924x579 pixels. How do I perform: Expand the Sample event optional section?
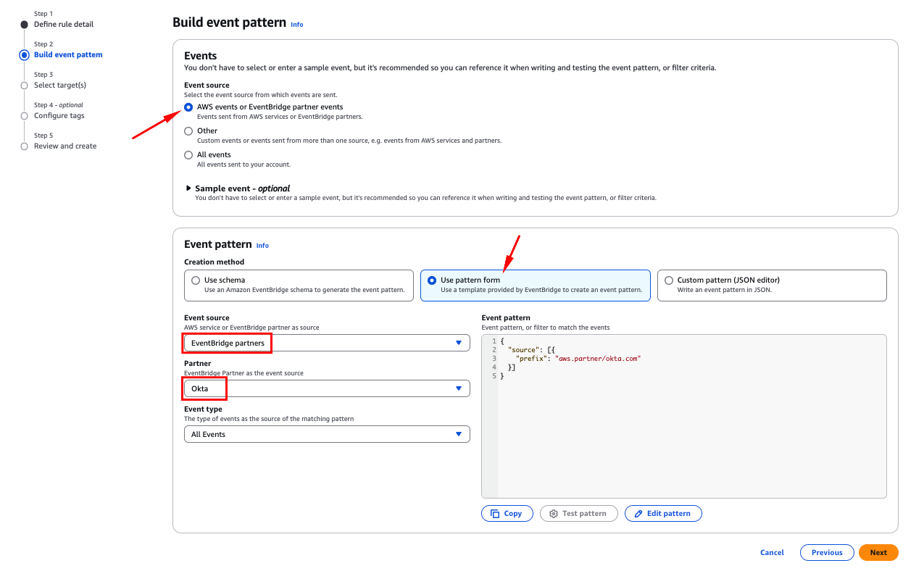coord(238,188)
